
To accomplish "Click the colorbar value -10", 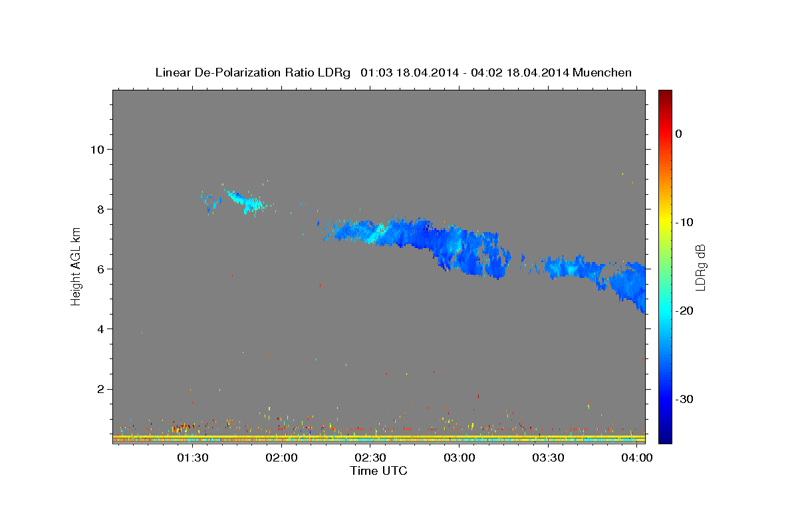I will 684,222.
